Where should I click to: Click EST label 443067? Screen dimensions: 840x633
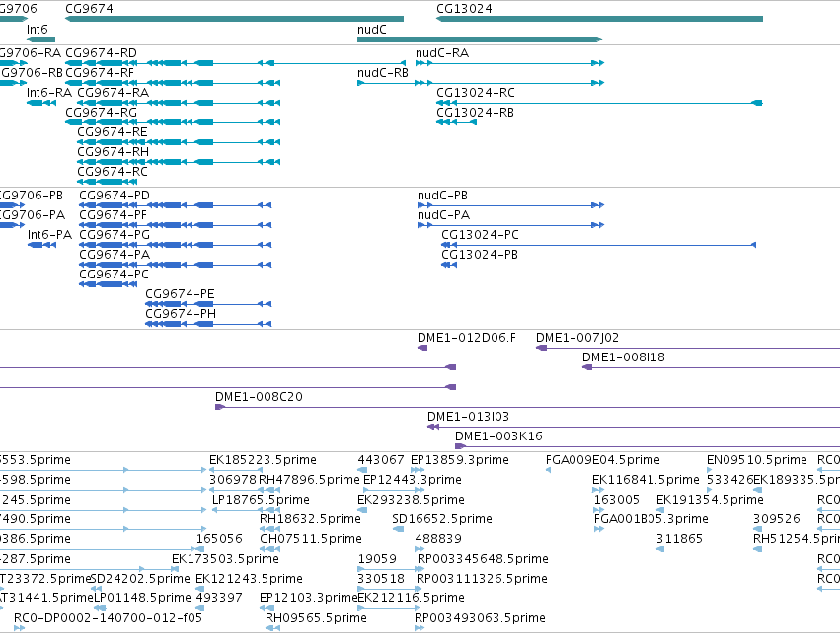(381, 460)
